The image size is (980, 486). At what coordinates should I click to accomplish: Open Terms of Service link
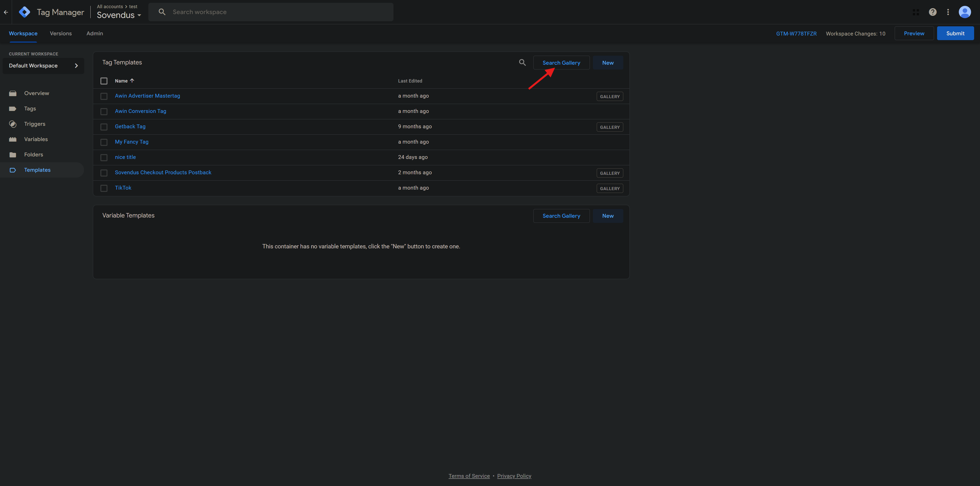(469, 476)
